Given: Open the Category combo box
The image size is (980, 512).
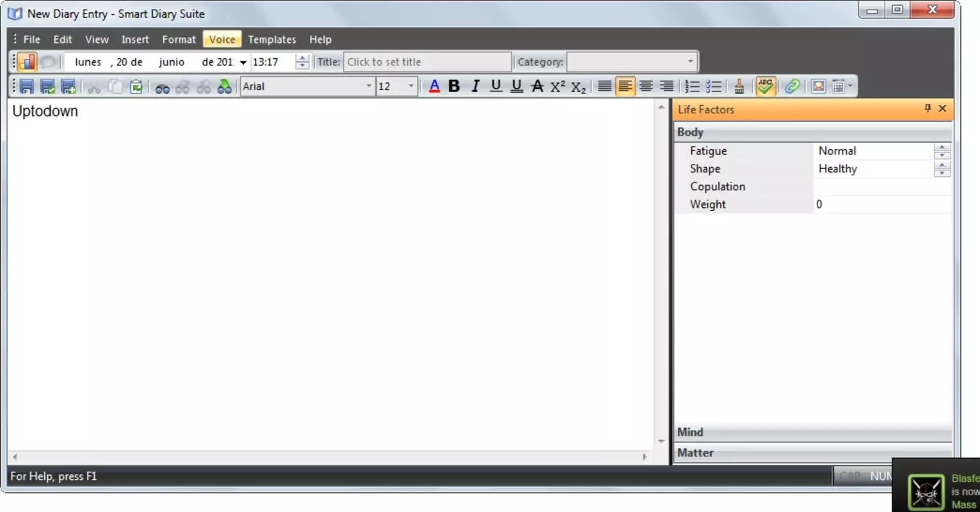Looking at the screenshot, I should click(x=631, y=62).
